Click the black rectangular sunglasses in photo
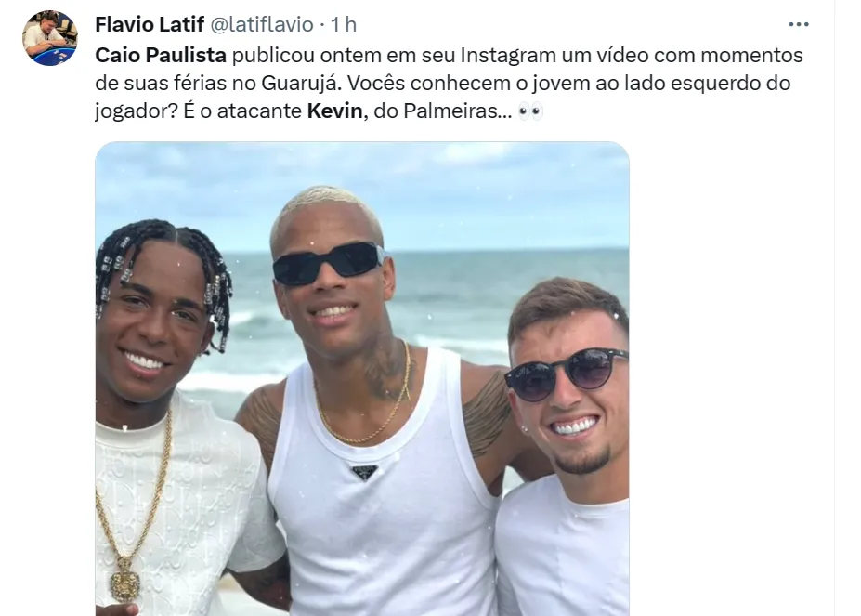861x616 pixels. coord(329,263)
